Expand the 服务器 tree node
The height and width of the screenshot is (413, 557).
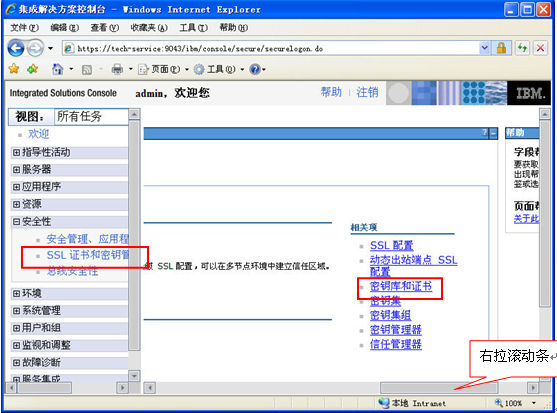16,169
